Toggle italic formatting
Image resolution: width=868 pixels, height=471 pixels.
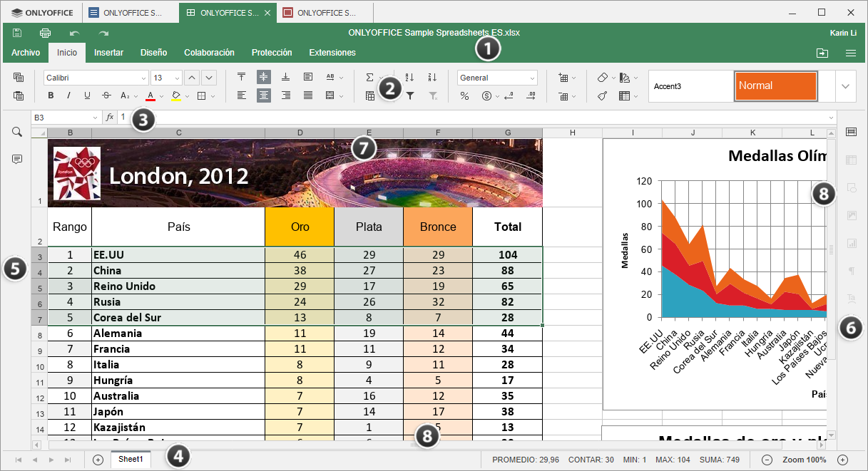tap(69, 95)
